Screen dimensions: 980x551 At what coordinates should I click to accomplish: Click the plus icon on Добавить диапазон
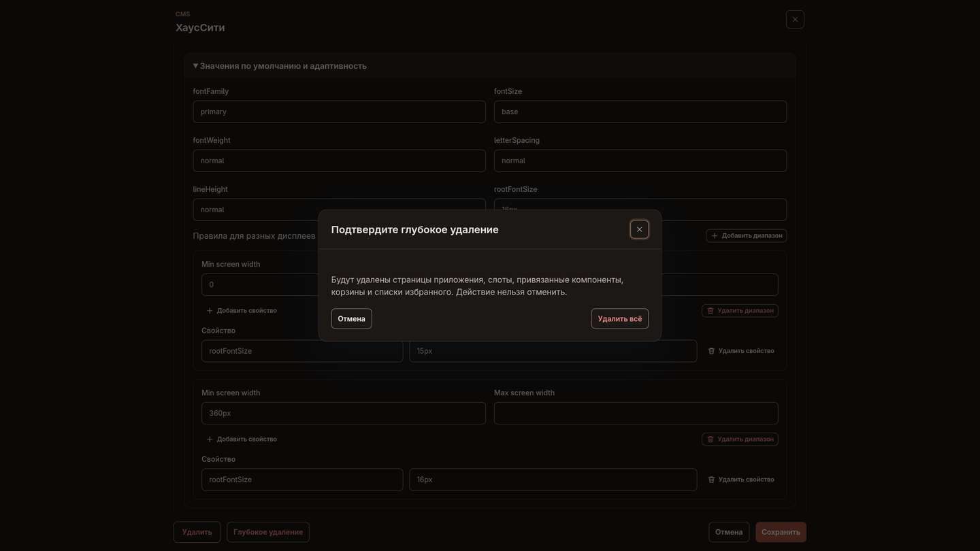pyautogui.click(x=715, y=235)
